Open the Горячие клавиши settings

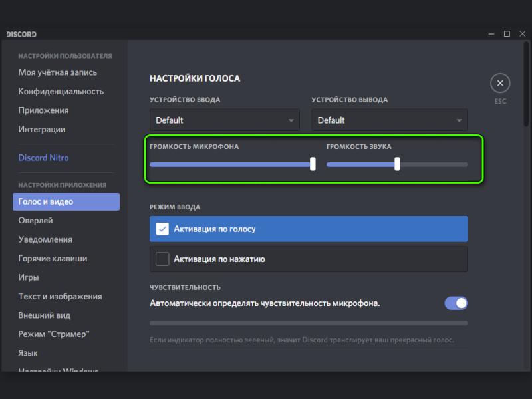[53, 259]
